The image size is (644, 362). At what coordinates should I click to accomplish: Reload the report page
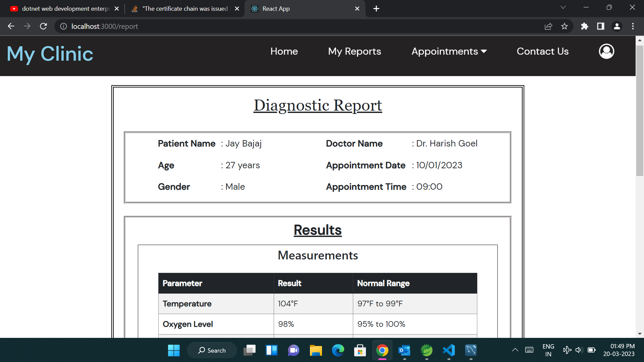(x=43, y=26)
